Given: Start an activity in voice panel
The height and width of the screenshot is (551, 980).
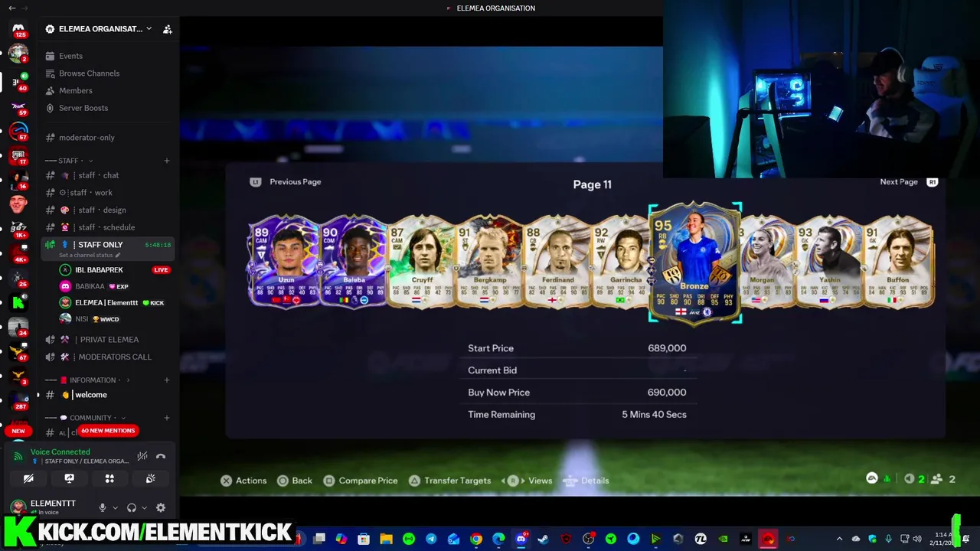Looking at the screenshot, I should click(109, 478).
